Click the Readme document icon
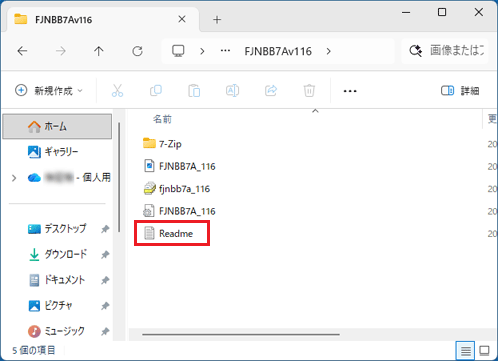 pyautogui.click(x=149, y=233)
